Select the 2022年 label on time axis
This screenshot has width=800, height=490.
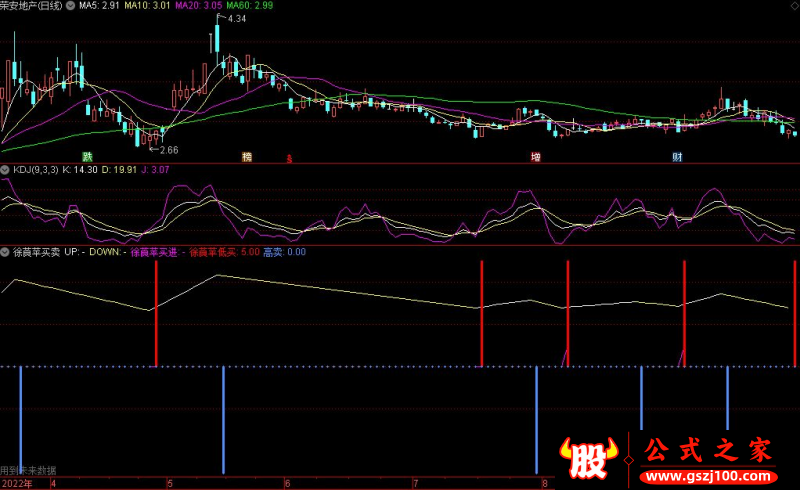(x=17, y=483)
